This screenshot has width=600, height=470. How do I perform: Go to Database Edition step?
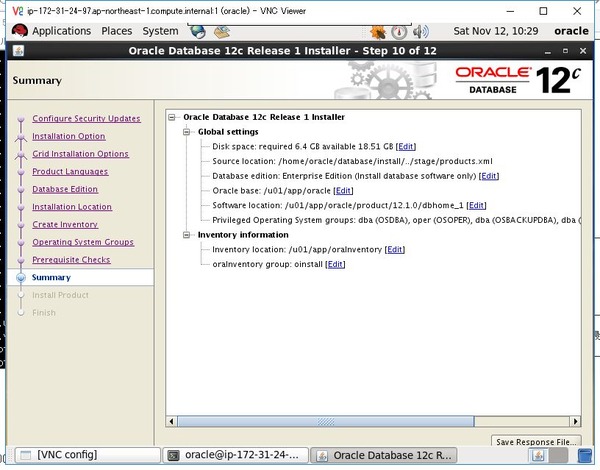(65, 189)
